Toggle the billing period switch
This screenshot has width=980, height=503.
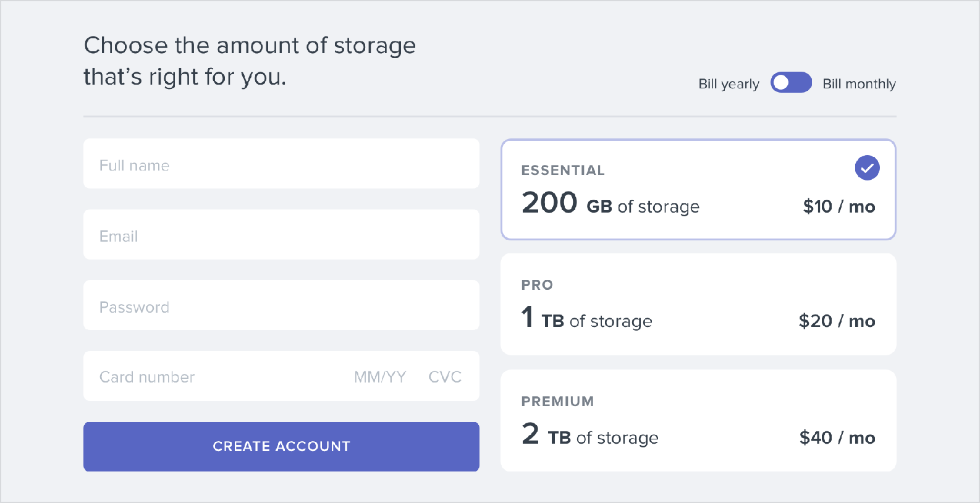point(791,83)
